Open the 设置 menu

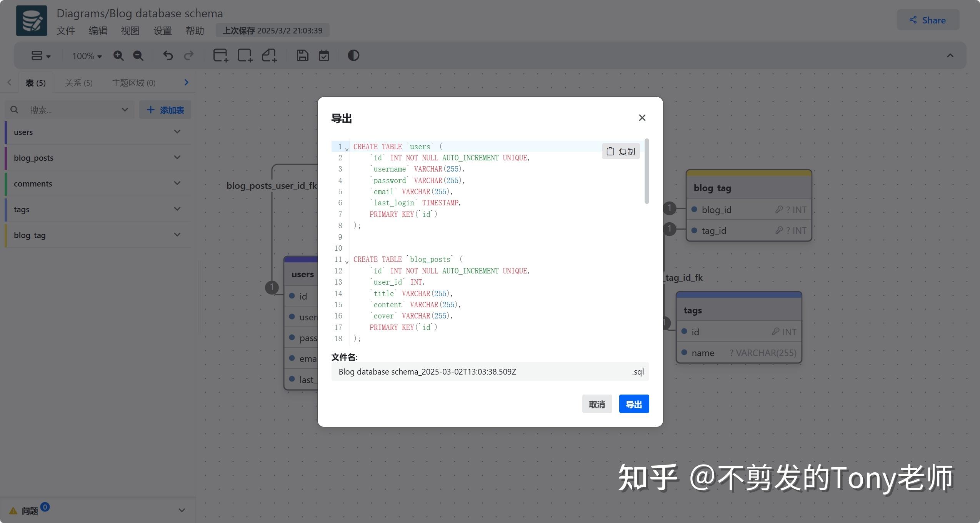click(x=163, y=31)
